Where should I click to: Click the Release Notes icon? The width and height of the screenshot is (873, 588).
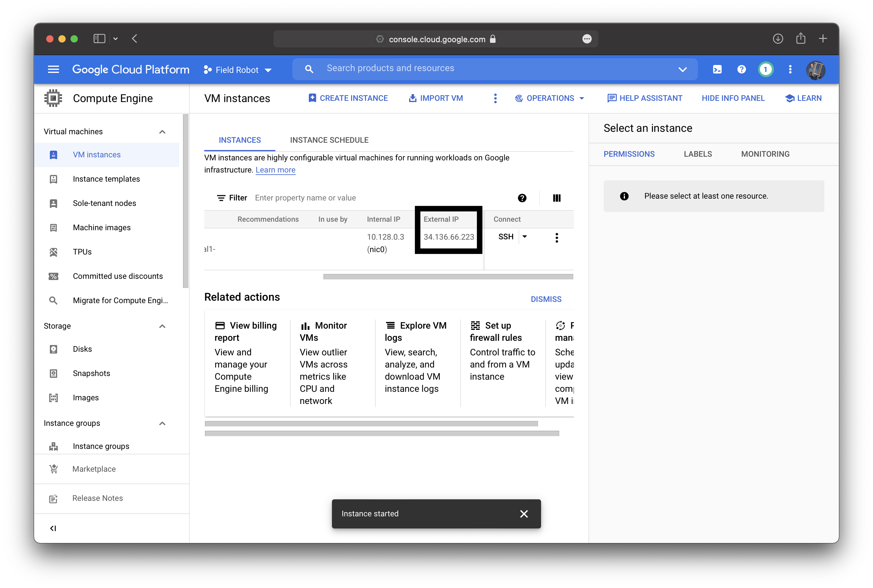pos(54,498)
